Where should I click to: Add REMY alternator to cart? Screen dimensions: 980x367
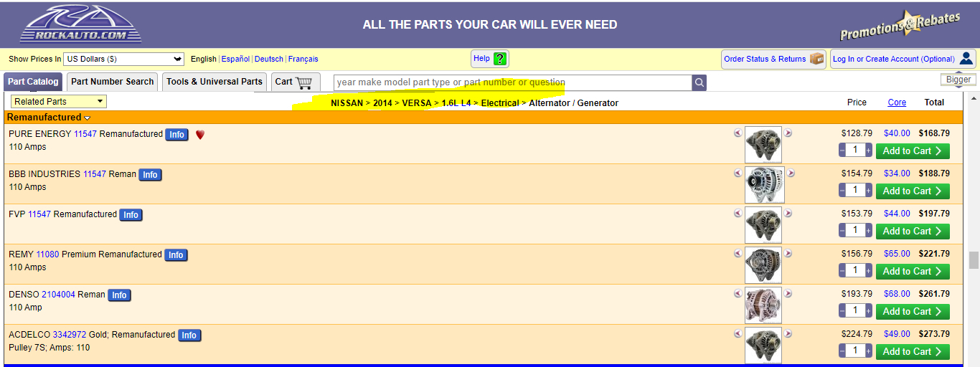coord(913,271)
